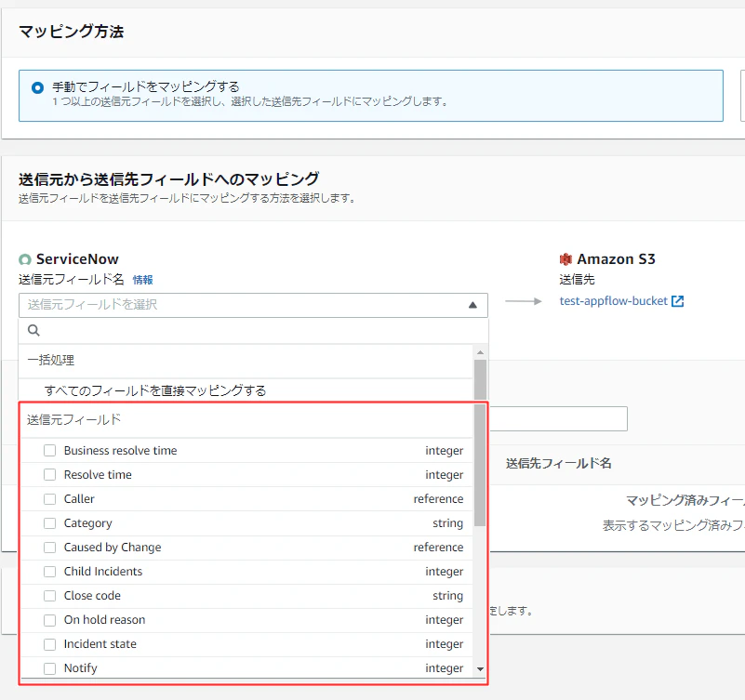Screen dimensions: 745x700
Task: Open the source field selection dropdown
Action: click(x=253, y=305)
